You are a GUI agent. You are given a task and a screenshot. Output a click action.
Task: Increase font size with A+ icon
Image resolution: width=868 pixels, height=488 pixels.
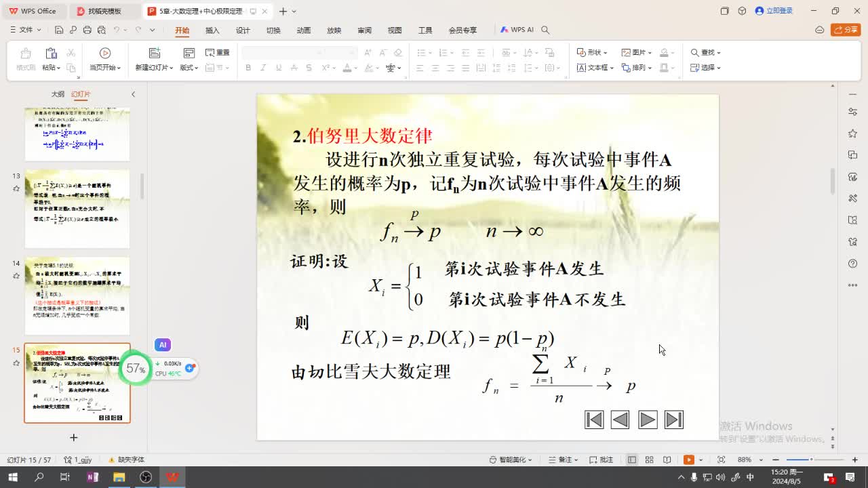(x=368, y=52)
